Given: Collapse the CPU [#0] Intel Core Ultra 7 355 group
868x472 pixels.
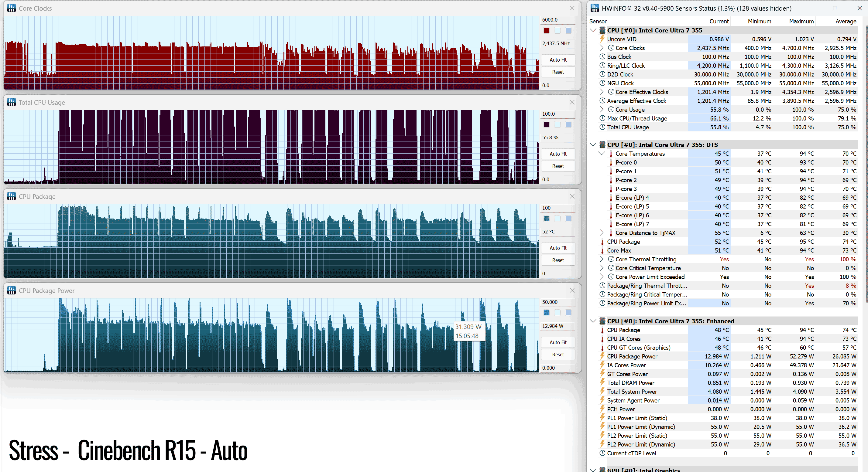Looking at the screenshot, I should (593, 30).
